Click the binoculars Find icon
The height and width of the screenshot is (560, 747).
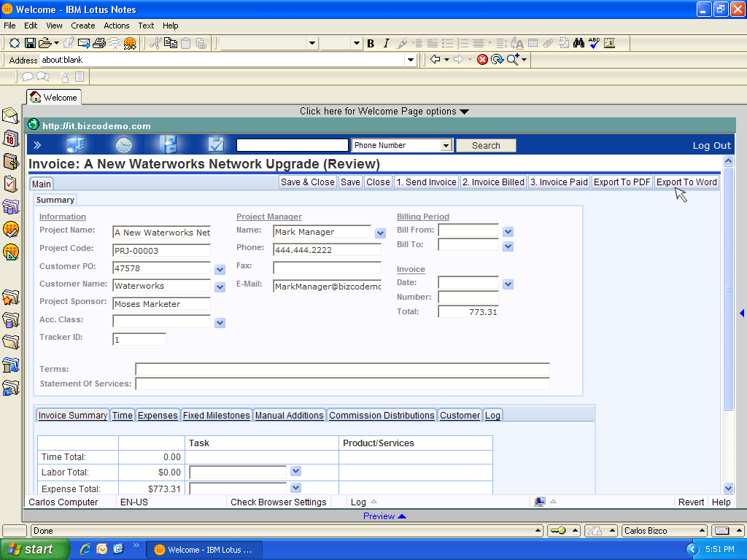(578, 43)
